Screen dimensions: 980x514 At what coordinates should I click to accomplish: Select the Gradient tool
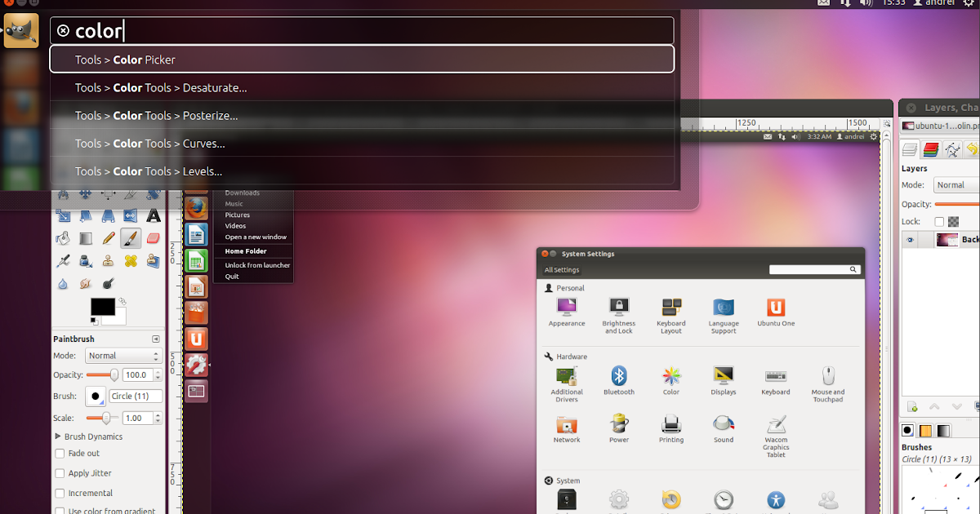(x=85, y=237)
